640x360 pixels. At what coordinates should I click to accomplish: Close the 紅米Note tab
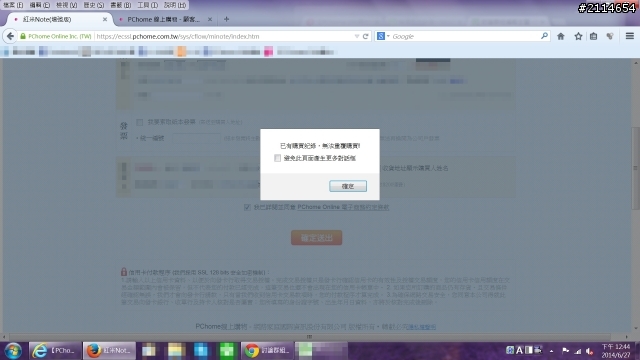coord(105,19)
